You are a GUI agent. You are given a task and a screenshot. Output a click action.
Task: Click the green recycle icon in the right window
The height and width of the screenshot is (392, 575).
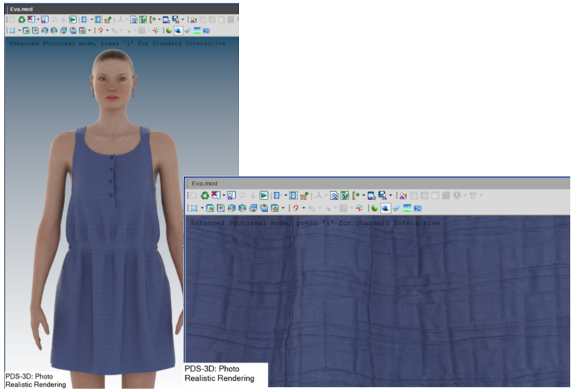[205, 196]
